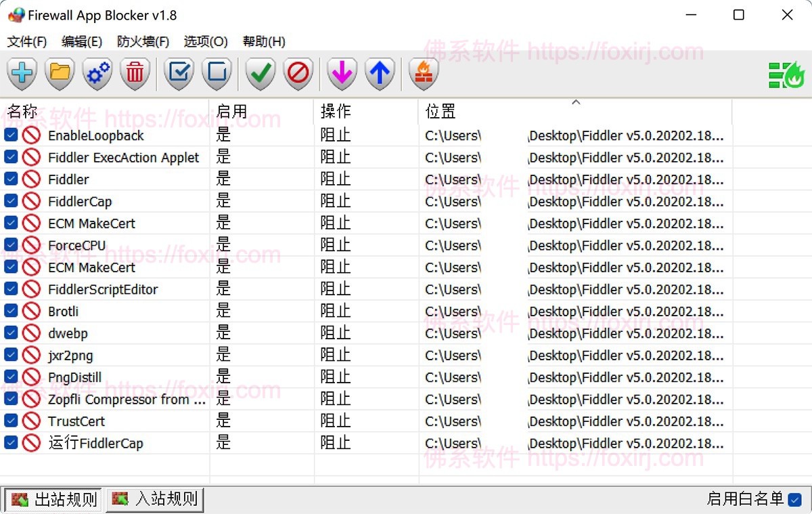Uncheck the Fiddler rule checkbox
Viewport: 812px width, 514px height.
point(9,179)
